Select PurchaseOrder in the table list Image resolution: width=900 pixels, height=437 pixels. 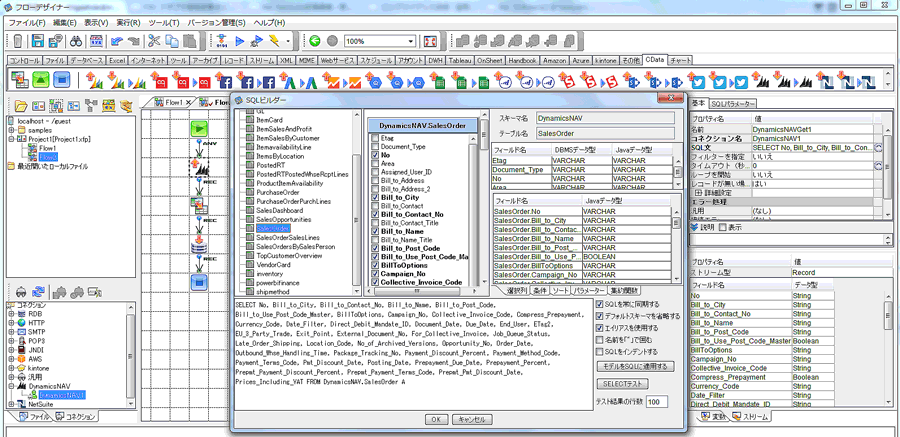(x=278, y=192)
